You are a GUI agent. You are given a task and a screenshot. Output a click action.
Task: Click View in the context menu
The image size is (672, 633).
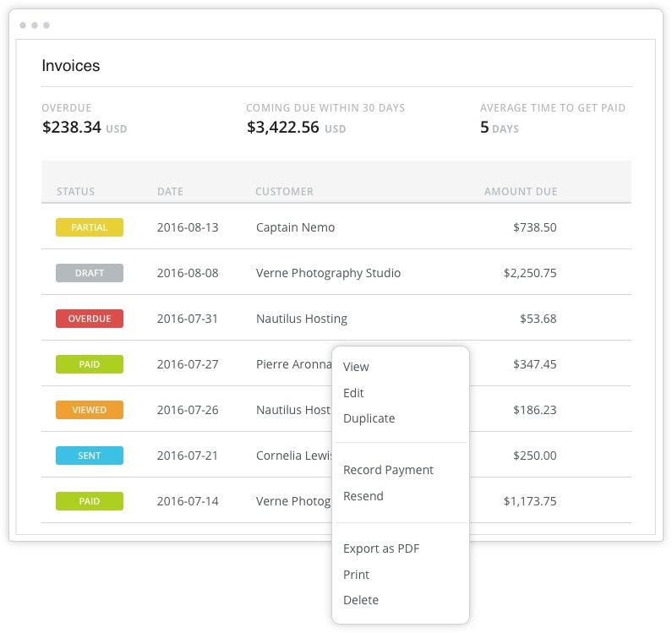pyautogui.click(x=356, y=367)
